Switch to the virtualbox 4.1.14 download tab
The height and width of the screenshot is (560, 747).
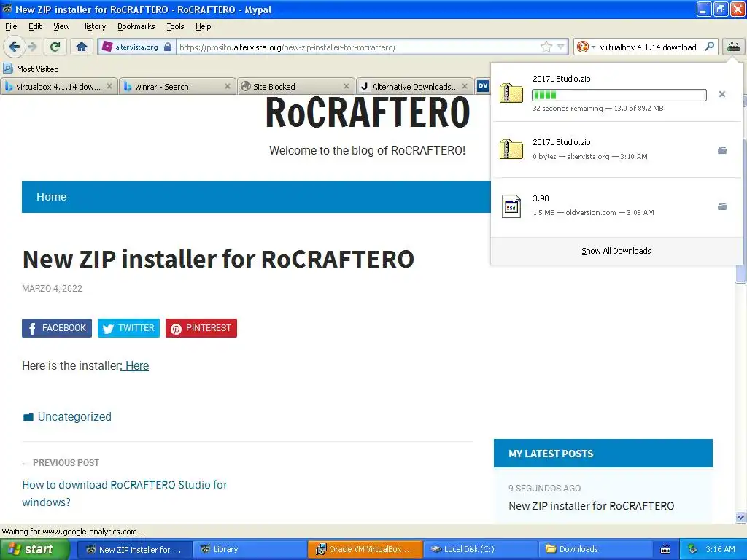pyautogui.click(x=58, y=87)
